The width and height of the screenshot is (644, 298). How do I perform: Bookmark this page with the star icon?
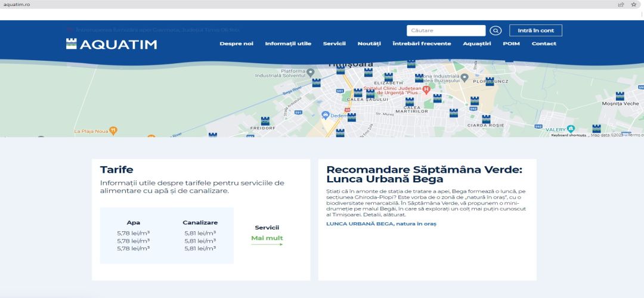pos(633,5)
